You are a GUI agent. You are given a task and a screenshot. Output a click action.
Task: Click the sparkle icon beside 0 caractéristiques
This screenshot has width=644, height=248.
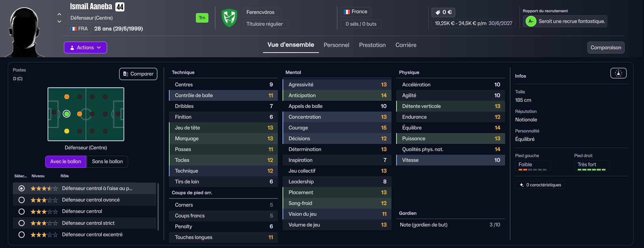(522, 185)
